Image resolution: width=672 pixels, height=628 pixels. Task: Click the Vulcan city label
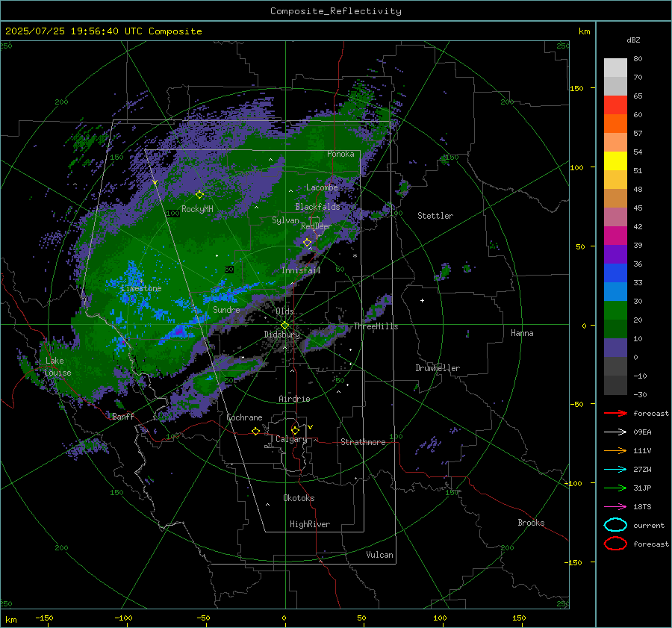379,555
